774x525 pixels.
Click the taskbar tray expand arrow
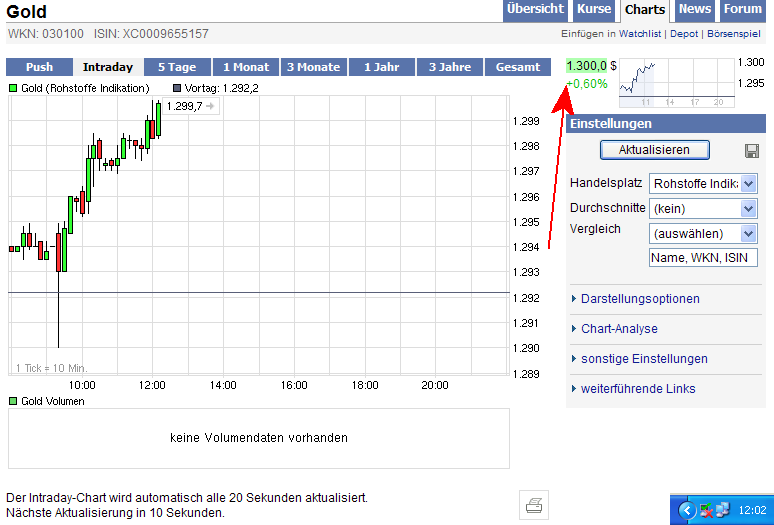pyautogui.click(x=687, y=510)
